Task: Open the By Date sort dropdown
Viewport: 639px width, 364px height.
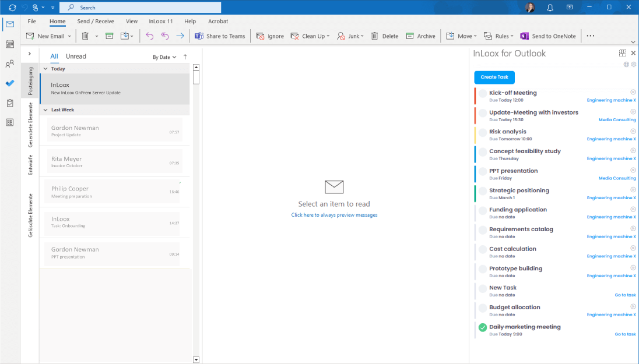Action: coord(163,56)
